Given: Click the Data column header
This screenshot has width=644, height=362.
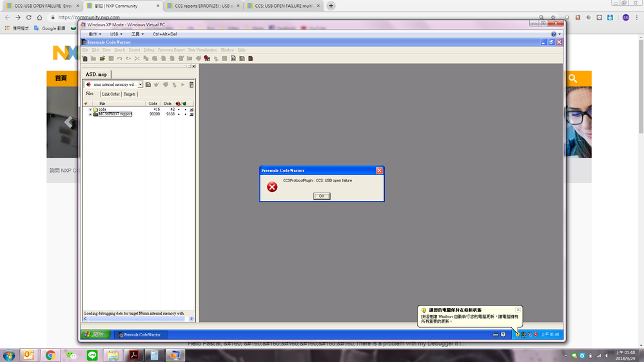Looking at the screenshot, I should (x=168, y=104).
